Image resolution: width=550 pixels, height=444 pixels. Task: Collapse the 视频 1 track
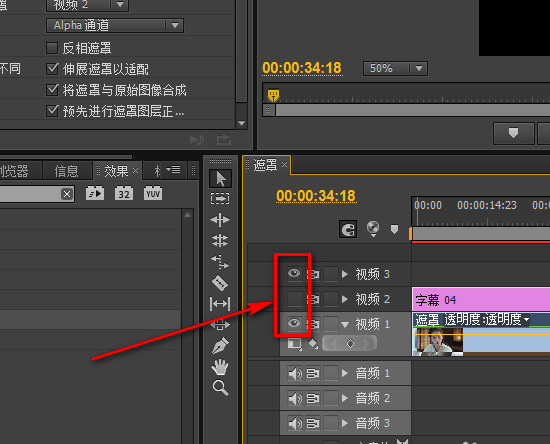click(x=345, y=325)
